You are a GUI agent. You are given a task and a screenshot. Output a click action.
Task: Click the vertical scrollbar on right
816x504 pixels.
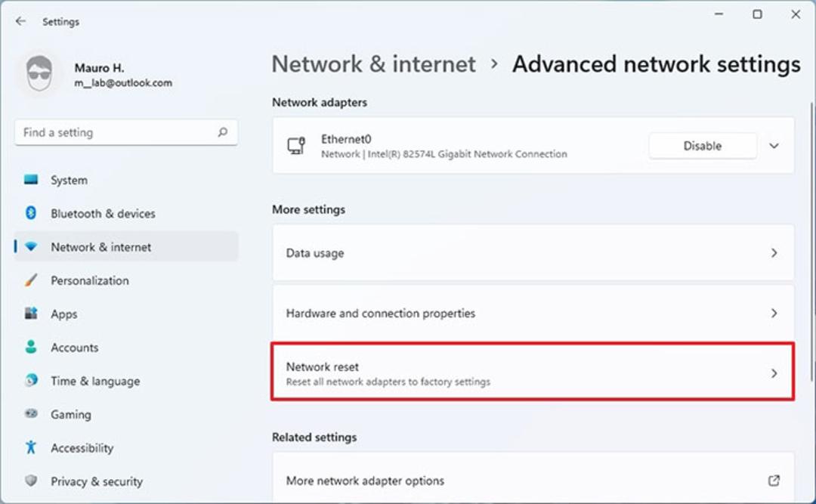coord(811,242)
